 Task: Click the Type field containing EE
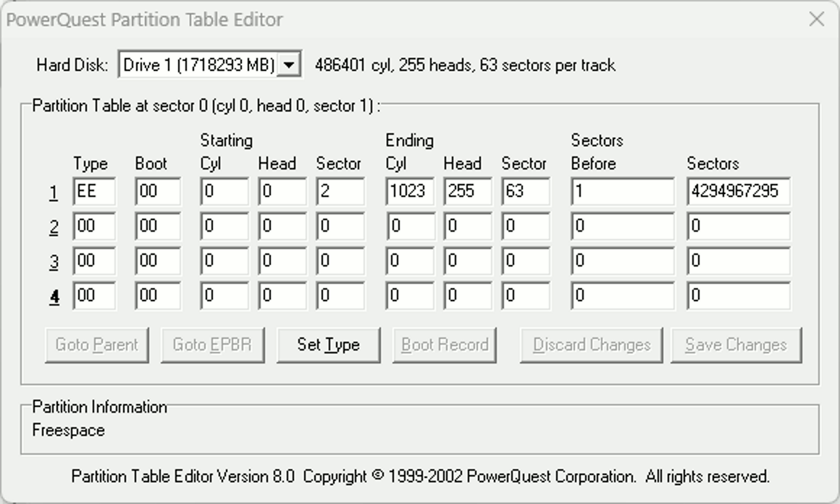tap(94, 191)
